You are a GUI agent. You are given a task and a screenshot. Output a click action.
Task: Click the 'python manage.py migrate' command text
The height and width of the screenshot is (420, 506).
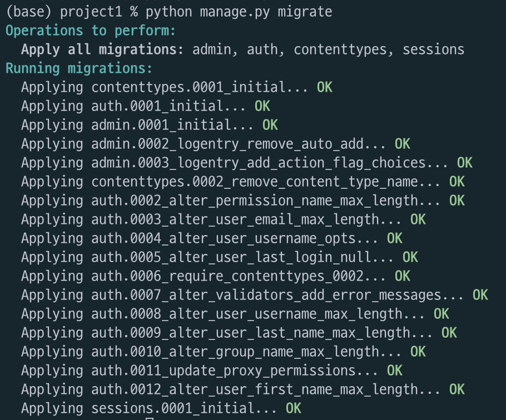pyautogui.click(x=239, y=12)
